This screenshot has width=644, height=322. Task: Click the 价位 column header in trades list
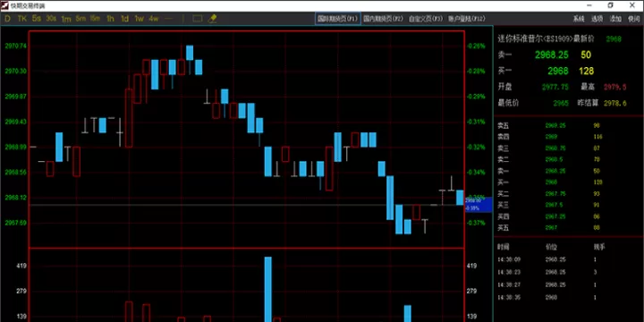point(551,247)
